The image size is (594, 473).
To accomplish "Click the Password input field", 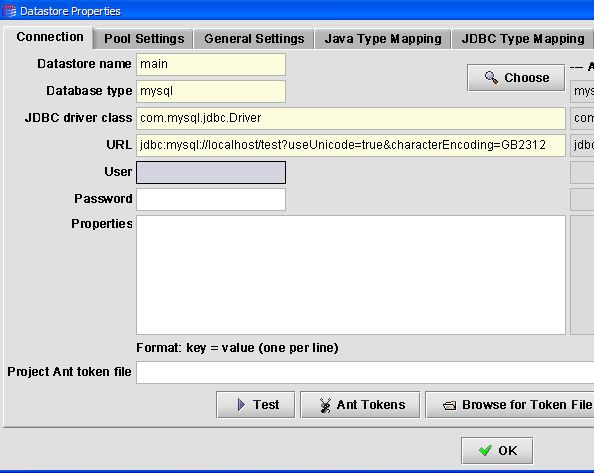I will tap(211, 199).
